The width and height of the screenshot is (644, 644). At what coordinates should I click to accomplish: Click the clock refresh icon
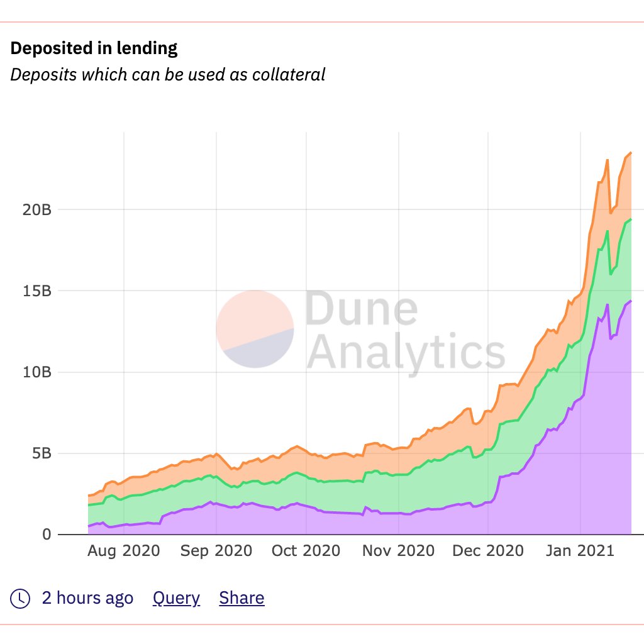[19, 599]
